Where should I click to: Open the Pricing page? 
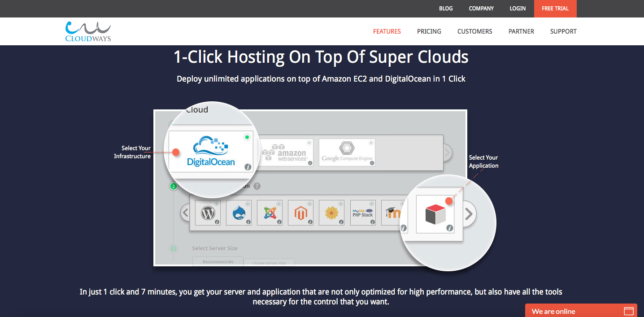pos(429,31)
